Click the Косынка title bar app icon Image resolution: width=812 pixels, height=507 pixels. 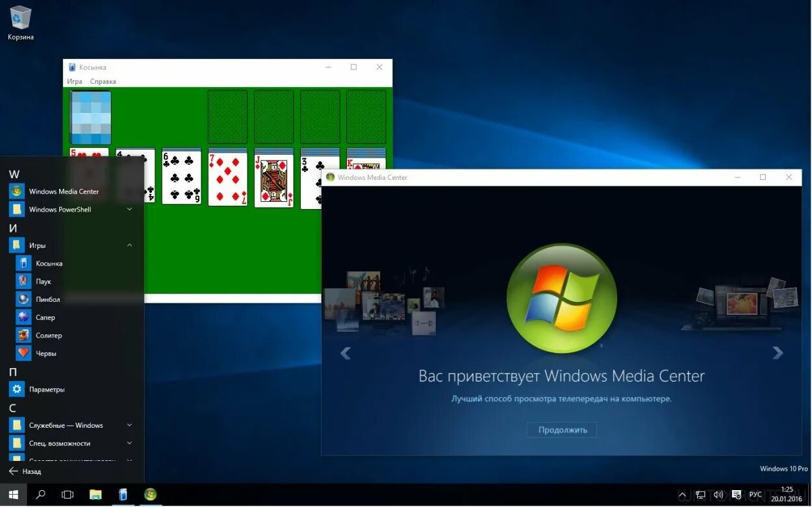[x=72, y=67]
